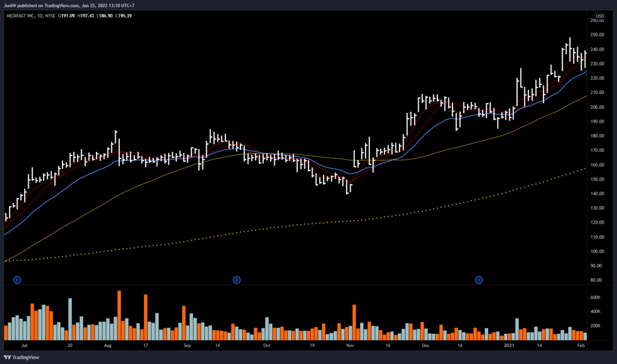Click the USD currency label on price axis

tap(600, 16)
